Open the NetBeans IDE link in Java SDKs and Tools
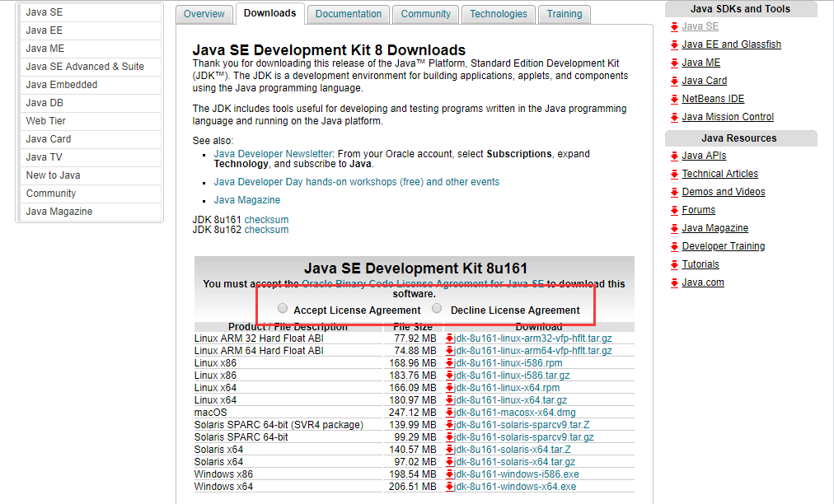 pyautogui.click(x=713, y=99)
